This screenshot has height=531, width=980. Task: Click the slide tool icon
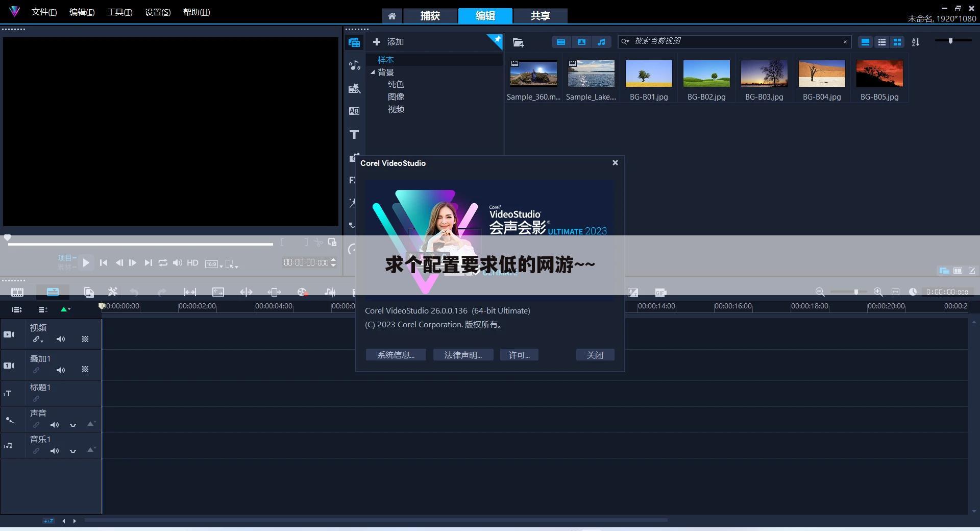[x=274, y=292]
